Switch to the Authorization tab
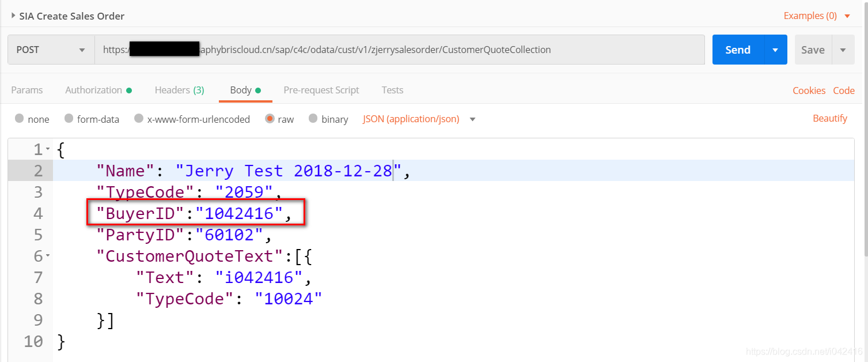 click(x=98, y=90)
